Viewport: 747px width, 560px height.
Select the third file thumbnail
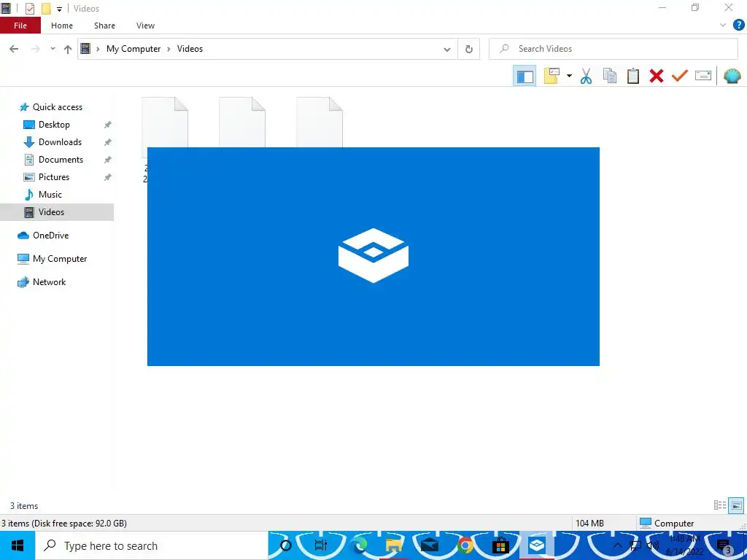(320, 122)
